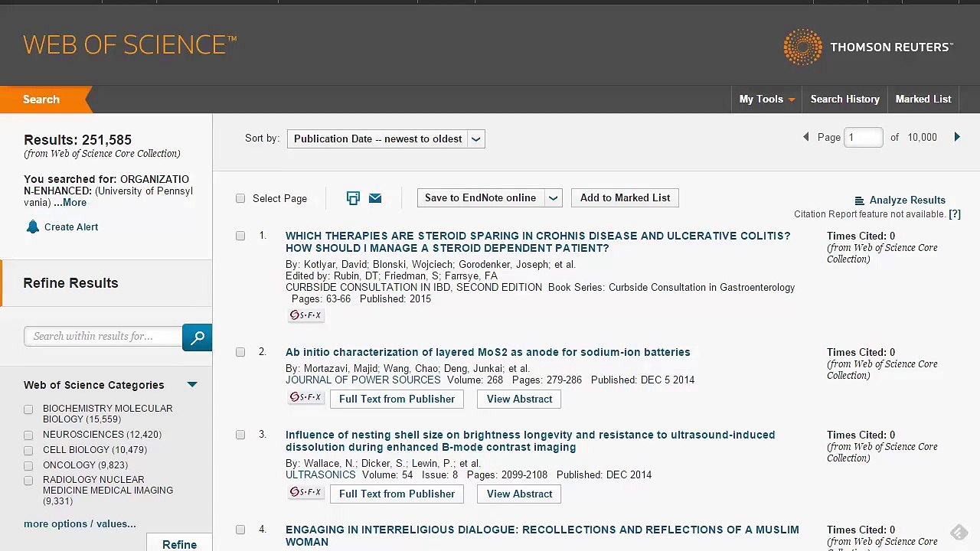Open Search History
980x551 pixels.
[x=844, y=99]
